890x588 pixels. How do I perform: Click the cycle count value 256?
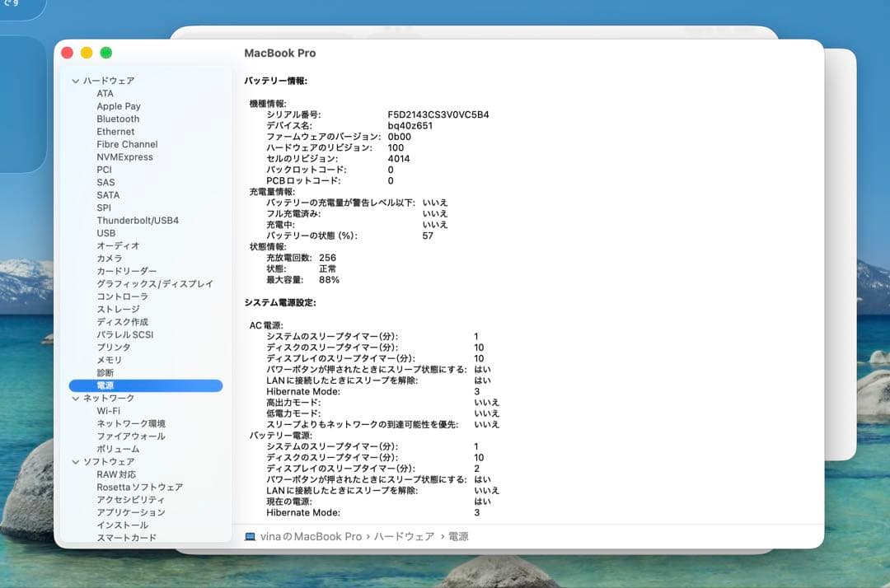(327, 258)
